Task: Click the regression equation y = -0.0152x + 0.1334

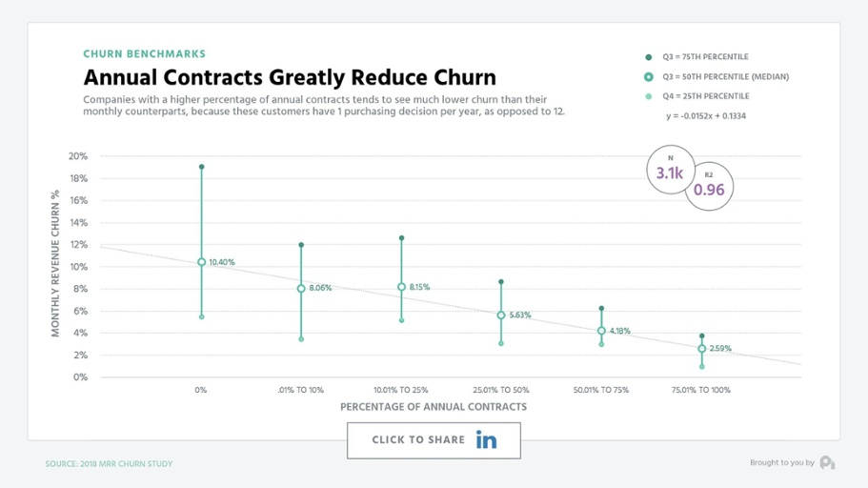Action: coord(706,116)
